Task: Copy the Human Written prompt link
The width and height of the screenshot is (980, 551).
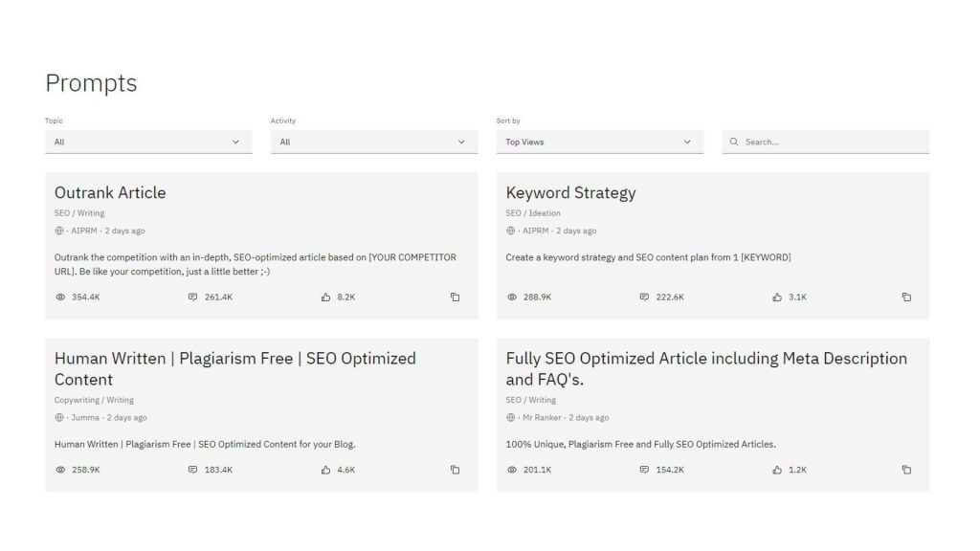Action: pos(455,470)
